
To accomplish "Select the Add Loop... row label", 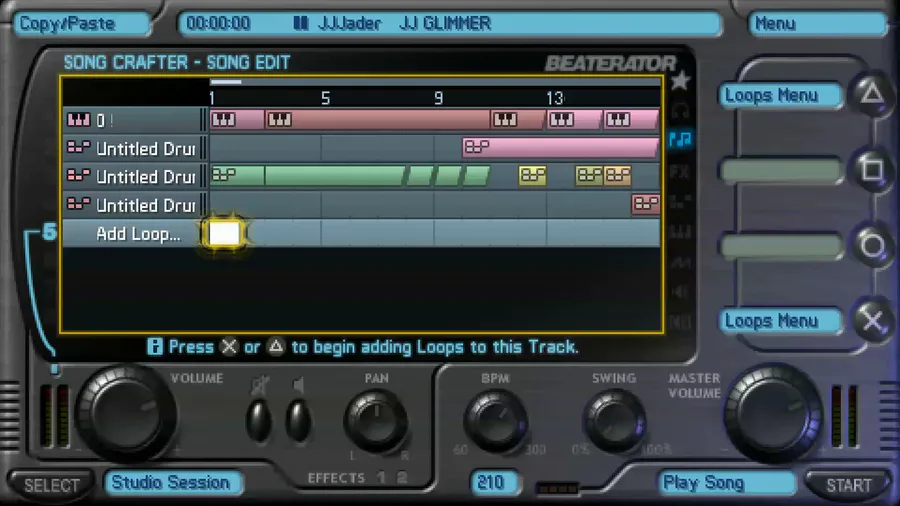I will 138,234.
